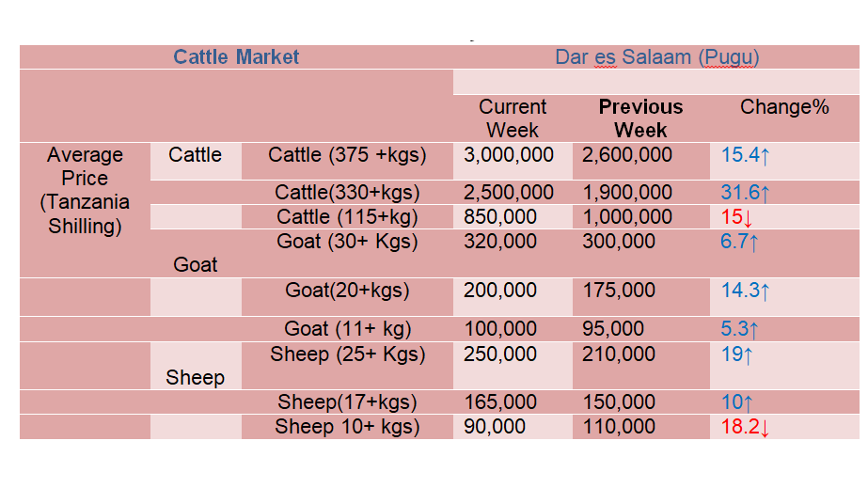
Task: Click the Cattle (375 +kgs) row label
Action: [x=346, y=155]
